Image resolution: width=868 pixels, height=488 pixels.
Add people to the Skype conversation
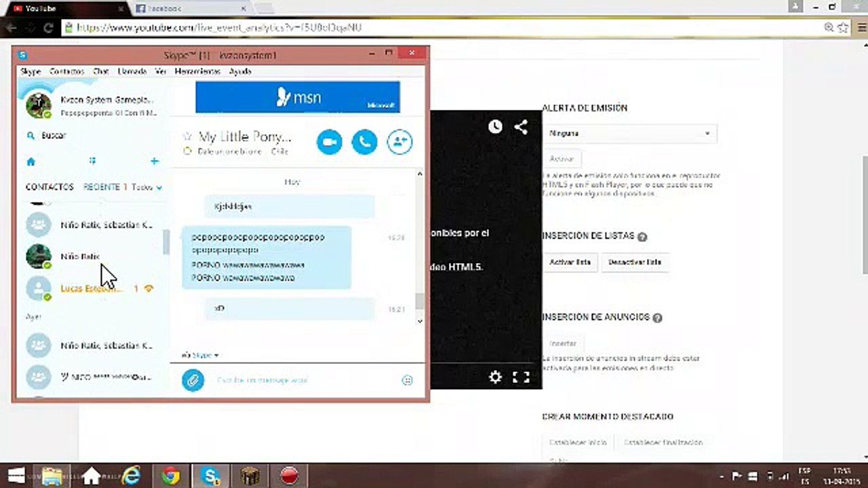coord(400,141)
